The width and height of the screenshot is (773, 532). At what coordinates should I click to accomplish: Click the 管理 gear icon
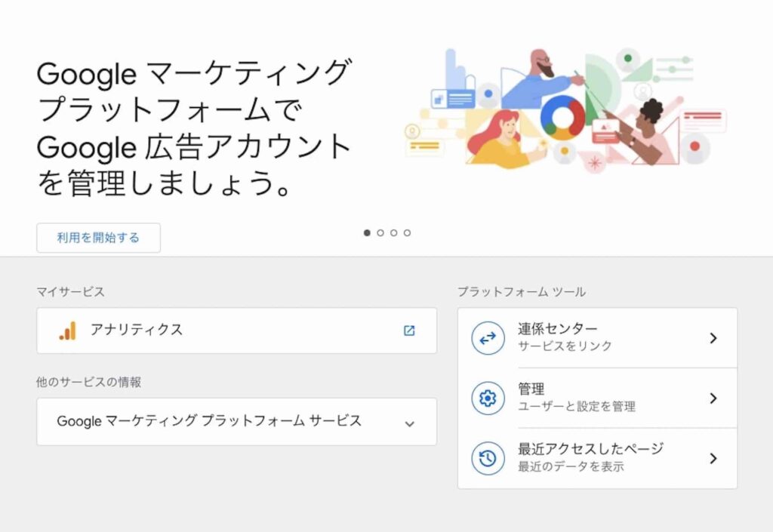[488, 398]
